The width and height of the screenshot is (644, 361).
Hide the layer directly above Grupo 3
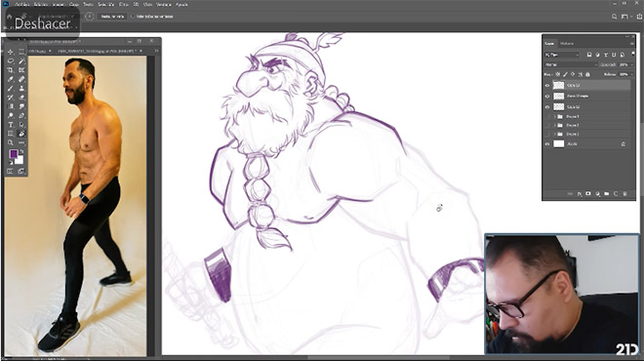point(547,106)
